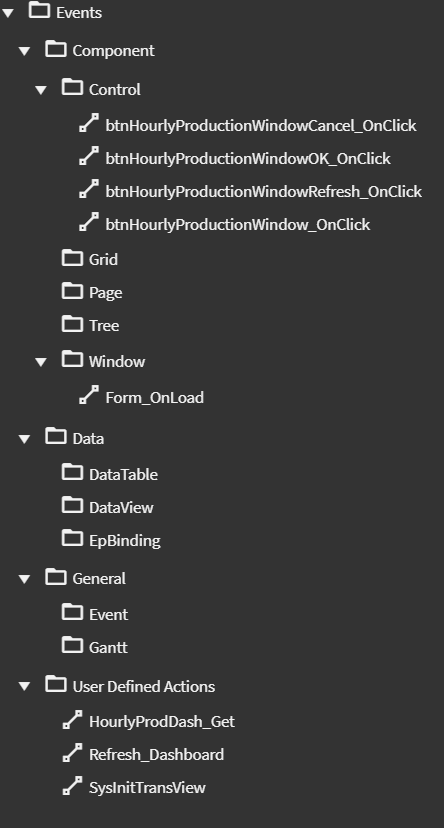Collapse the Data folder arrow
Image resolution: width=444 pixels, height=828 pixels.
[x=24, y=439]
